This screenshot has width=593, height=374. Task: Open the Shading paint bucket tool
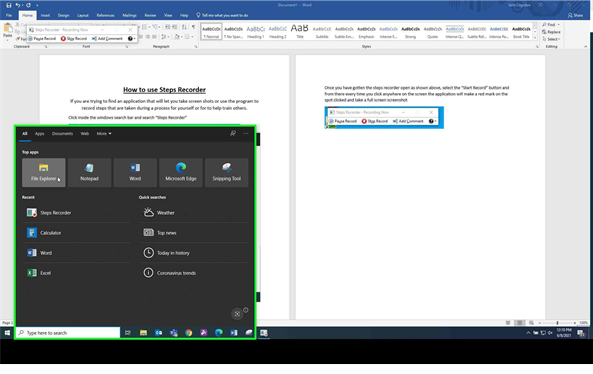point(177,37)
